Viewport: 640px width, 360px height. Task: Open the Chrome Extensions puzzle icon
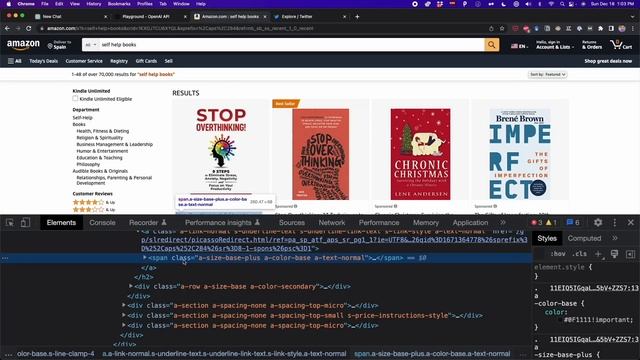[600, 28]
